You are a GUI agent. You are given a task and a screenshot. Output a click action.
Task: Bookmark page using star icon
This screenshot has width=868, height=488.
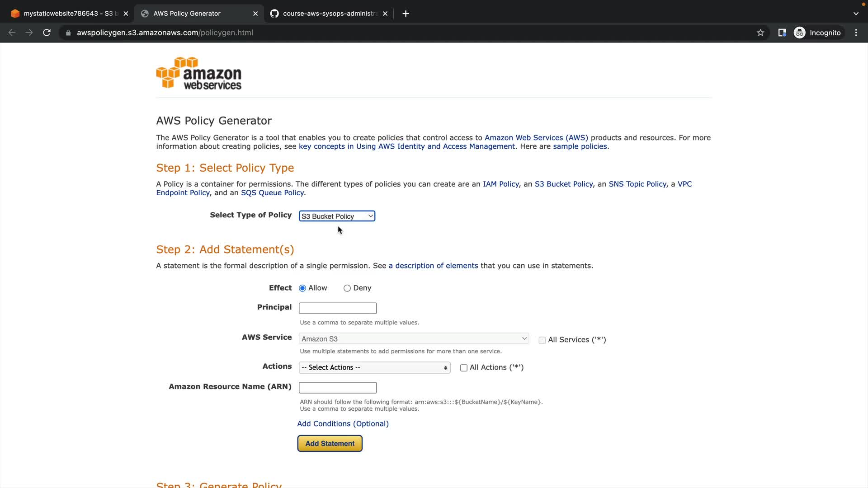[760, 33]
